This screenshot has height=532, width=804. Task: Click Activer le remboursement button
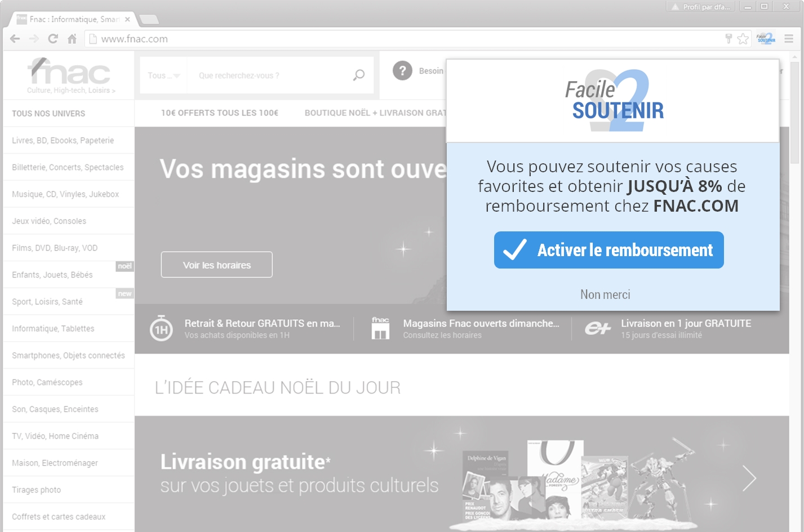[x=609, y=250]
